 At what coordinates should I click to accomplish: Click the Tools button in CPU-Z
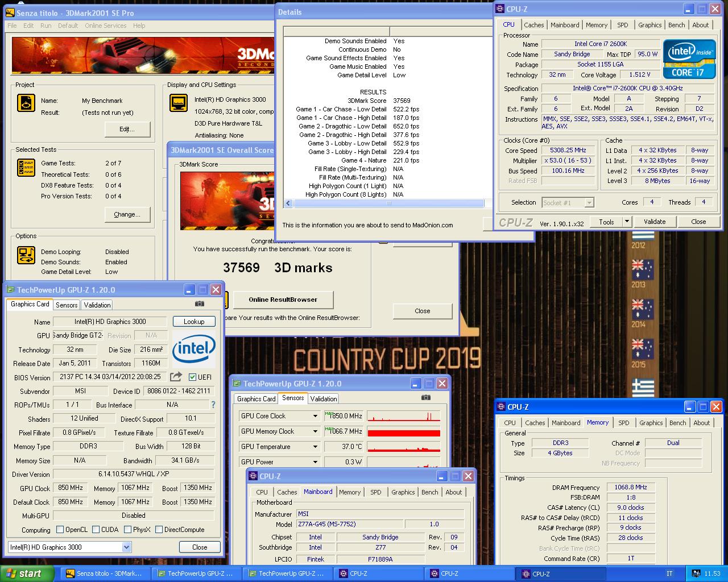point(606,222)
